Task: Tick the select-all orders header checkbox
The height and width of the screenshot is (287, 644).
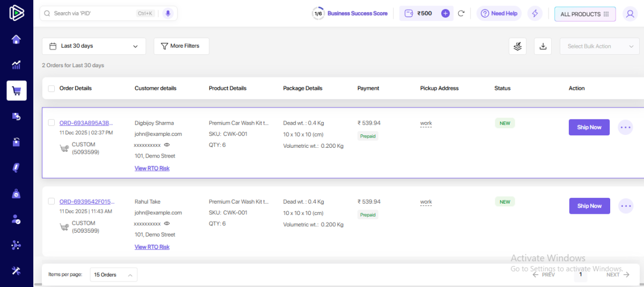Action: (x=52, y=89)
